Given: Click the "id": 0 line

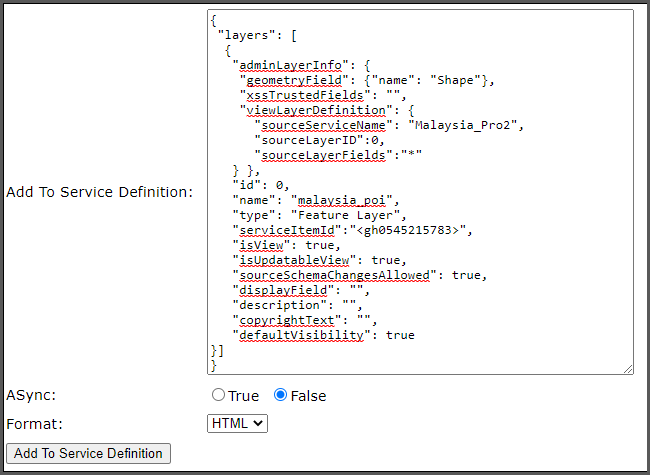Looking at the screenshot, I should (x=261, y=185).
